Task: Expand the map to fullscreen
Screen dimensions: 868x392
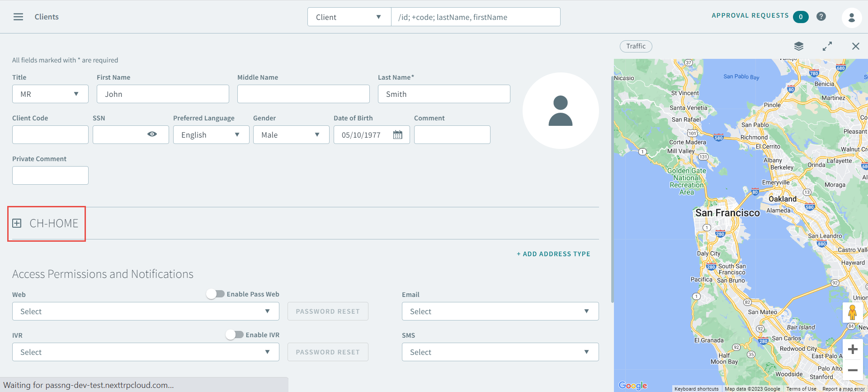Action: 827,46
